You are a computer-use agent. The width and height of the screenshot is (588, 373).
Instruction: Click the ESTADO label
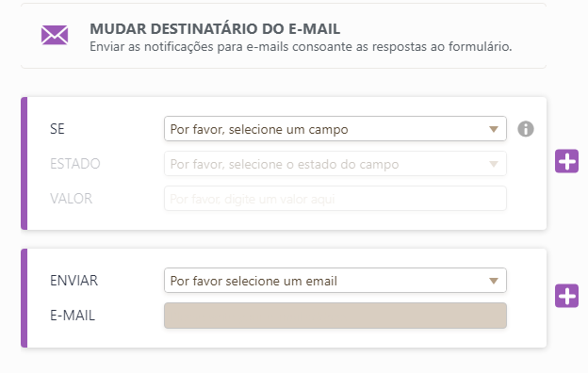coord(75,164)
